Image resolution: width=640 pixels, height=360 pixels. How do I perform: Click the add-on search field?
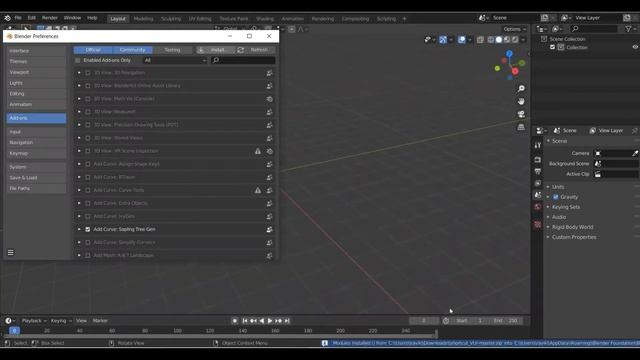coord(243,60)
